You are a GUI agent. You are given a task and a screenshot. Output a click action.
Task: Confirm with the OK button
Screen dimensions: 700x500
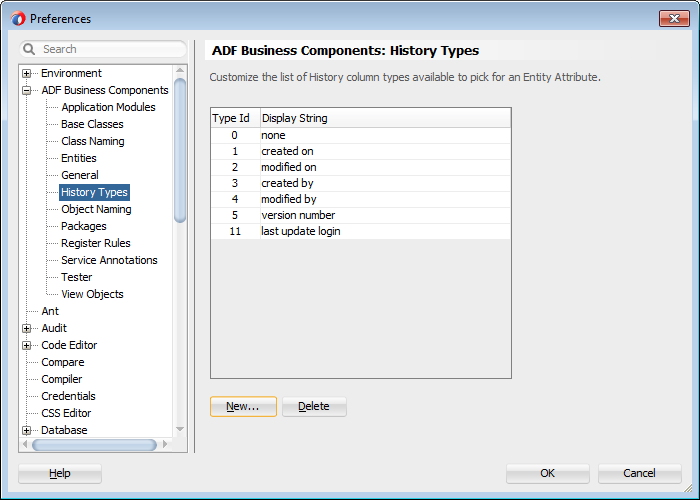tap(548, 473)
